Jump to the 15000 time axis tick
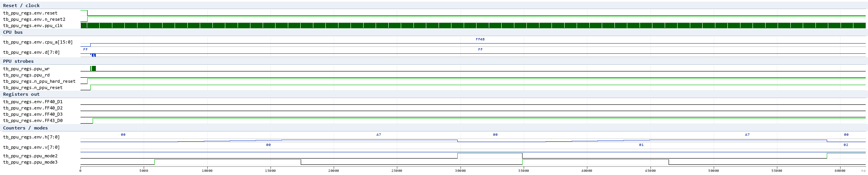This screenshot has height=175, width=868. coord(270,171)
